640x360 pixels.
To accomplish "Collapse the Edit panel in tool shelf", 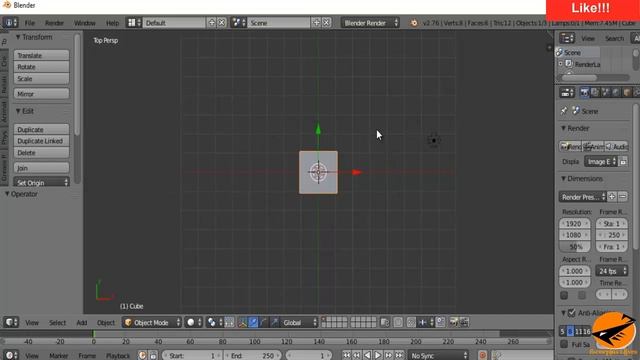I will click(18, 111).
